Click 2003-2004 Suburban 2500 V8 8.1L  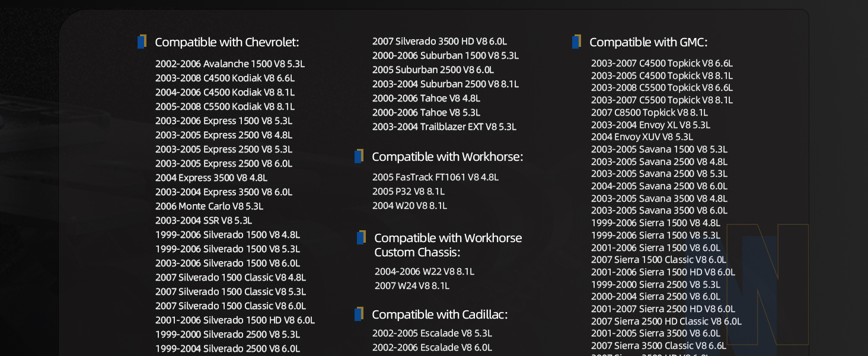coord(446,84)
